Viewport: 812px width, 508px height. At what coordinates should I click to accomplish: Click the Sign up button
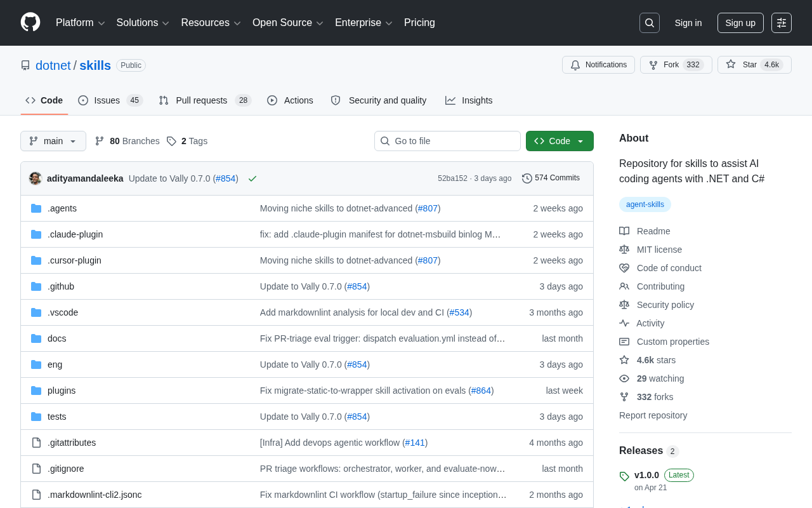[x=740, y=23]
